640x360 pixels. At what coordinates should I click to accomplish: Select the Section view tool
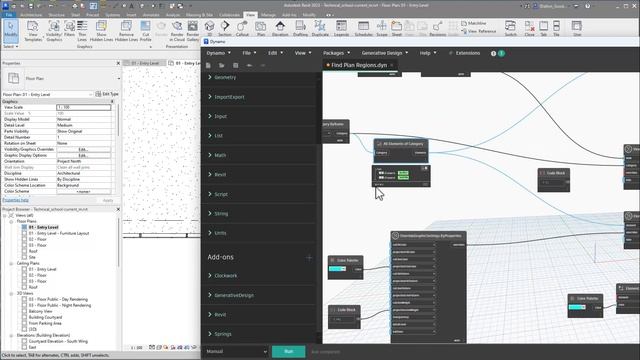(x=225, y=29)
